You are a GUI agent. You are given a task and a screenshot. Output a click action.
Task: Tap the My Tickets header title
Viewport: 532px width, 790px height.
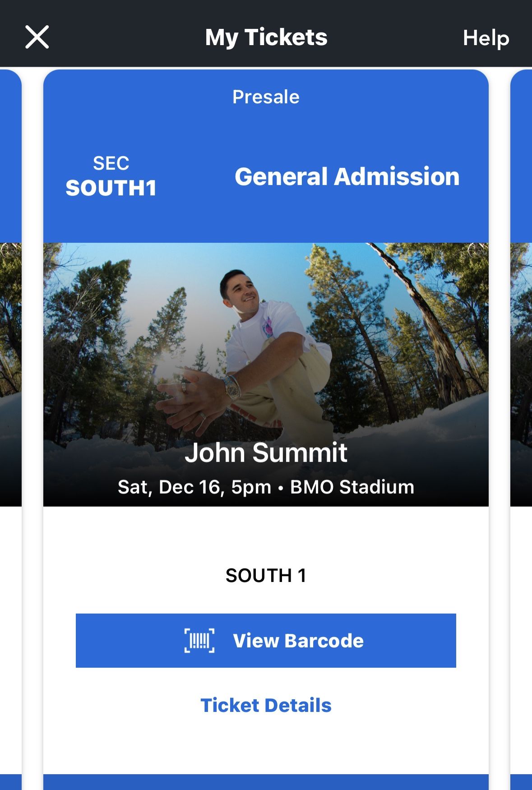(266, 37)
